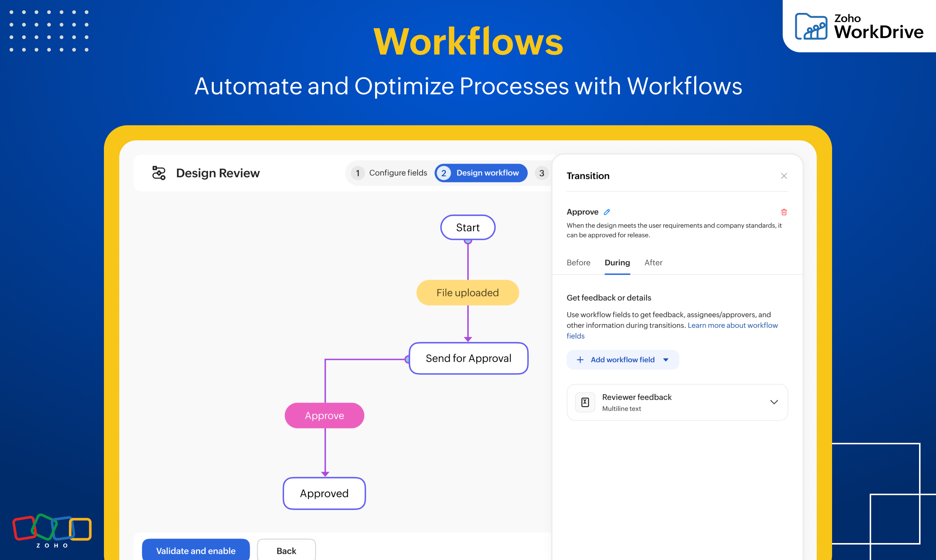Click the pencil icon to rename Approve transition
The image size is (936, 560).
click(607, 212)
